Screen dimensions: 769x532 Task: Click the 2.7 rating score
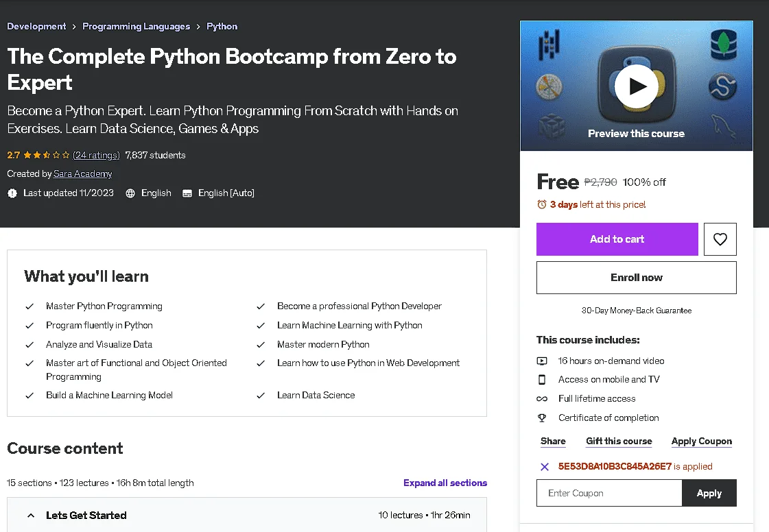[13, 156]
